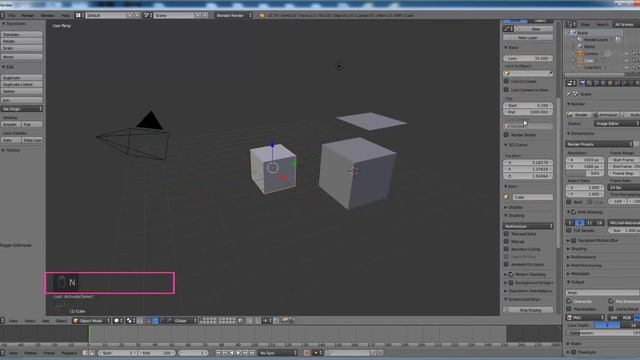Open the Multitexture shading dropdown
Viewport: 640px width, 360px height.
pos(528,226)
